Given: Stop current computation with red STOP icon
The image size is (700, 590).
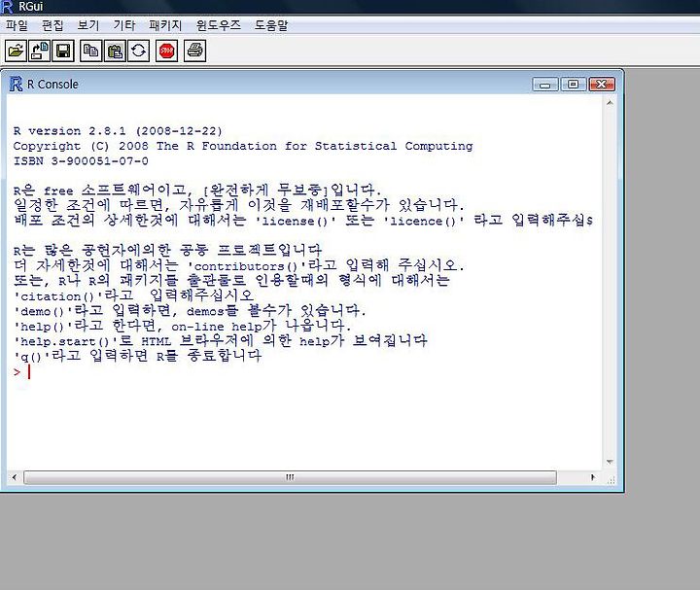Looking at the screenshot, I should click(x=166, y=51).
